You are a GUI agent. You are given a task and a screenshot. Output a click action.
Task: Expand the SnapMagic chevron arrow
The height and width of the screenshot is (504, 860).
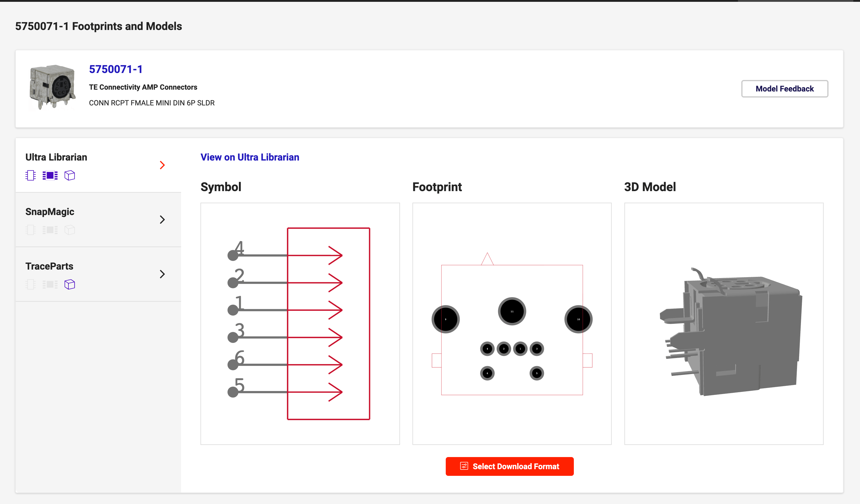(x=162, y=219)
